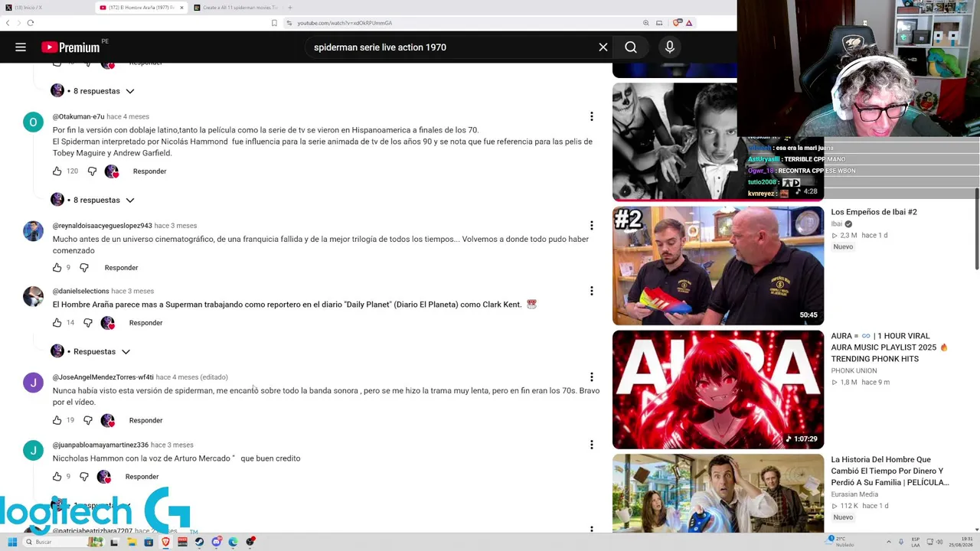Go to YouTube Premium home logo
Screen dimensions: 980x551
click(70, 47)
